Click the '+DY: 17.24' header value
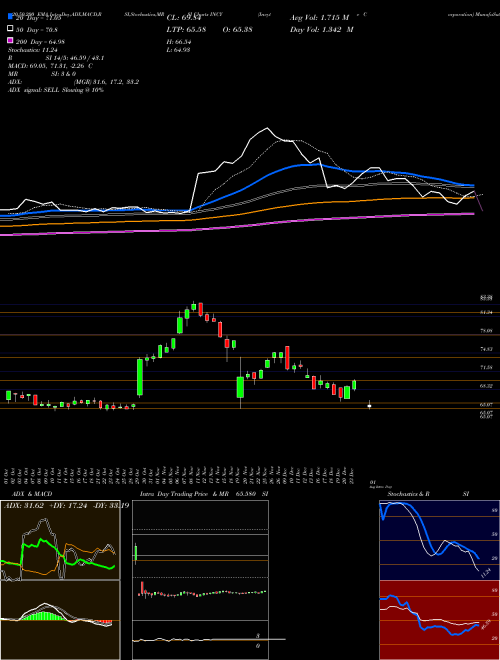Viewport: 500px width, 660px height. click(68, 506)
